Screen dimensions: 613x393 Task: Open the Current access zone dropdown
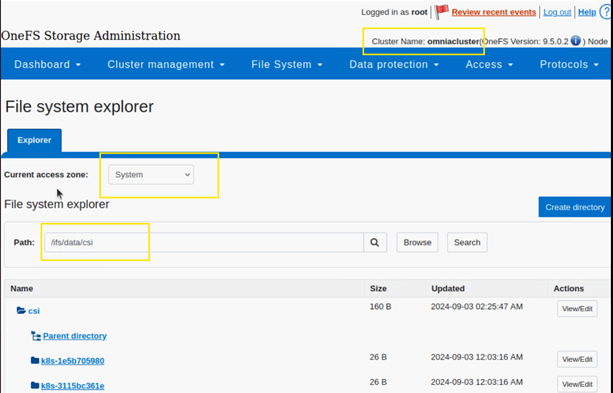pos(151,174)
